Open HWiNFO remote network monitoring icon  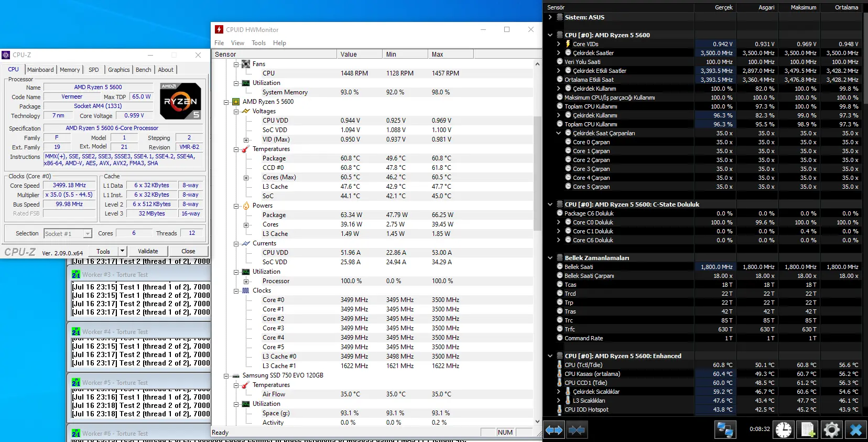725,430
